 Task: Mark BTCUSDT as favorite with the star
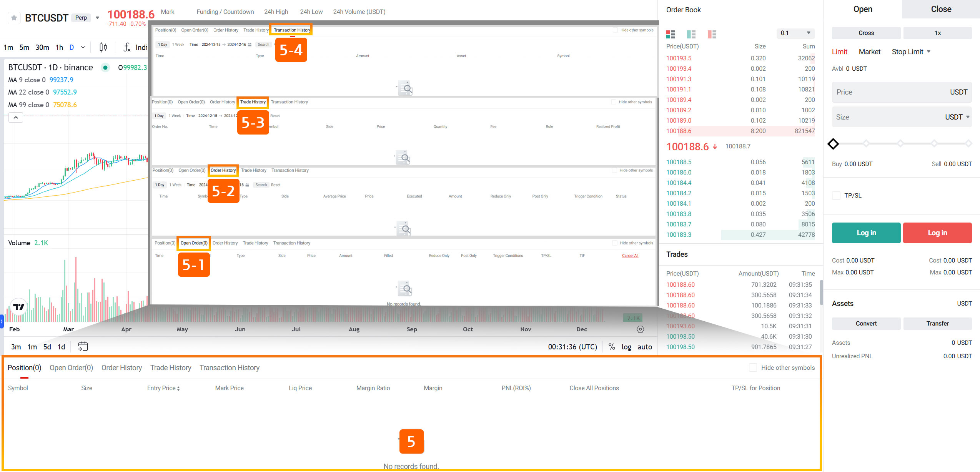pos(14,18)
